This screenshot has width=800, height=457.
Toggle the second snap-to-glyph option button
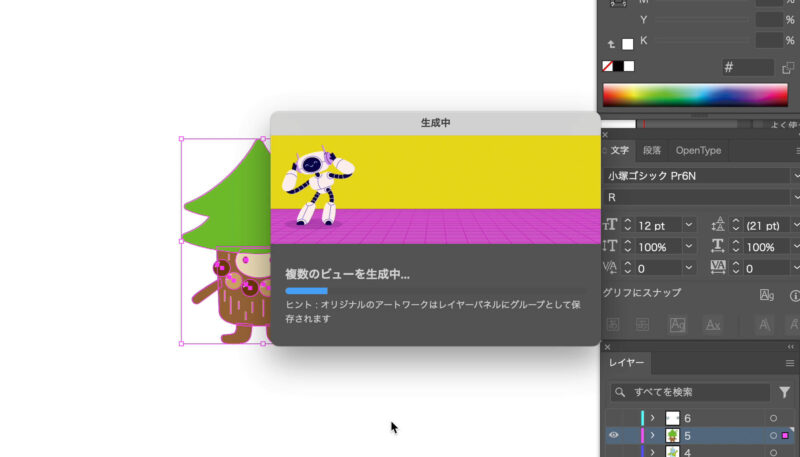(642, 324)
